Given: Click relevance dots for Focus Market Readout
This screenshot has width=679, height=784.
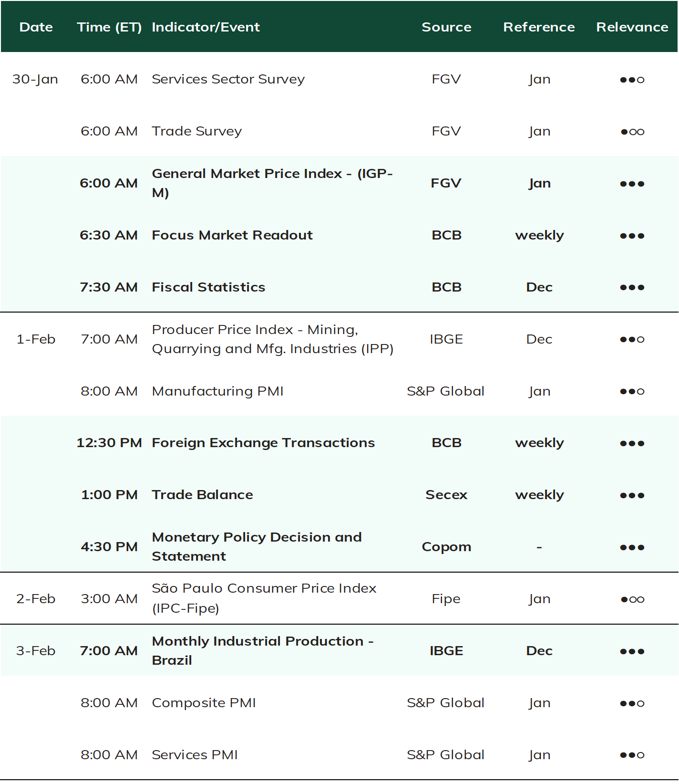Looking at the screenshot, I should (632, 236).
